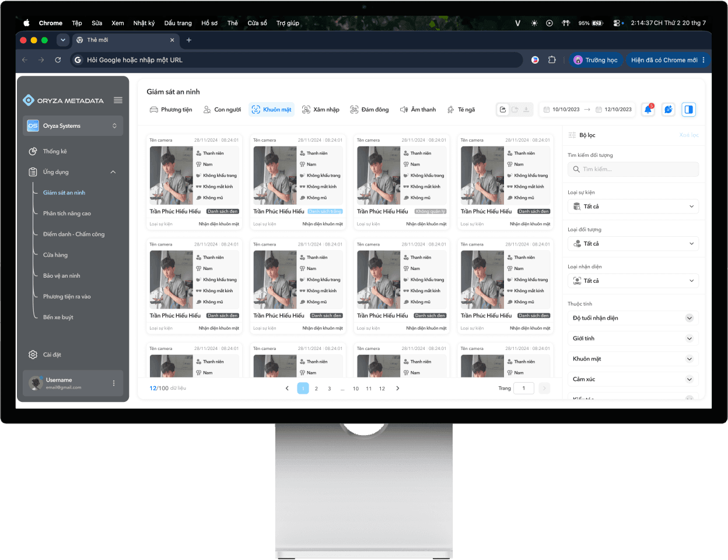Open Cửa hàng in the sidebar
Image resolution: width=728 pixels, height=560 pixels.
pyautogui.click(x=55, y=255)
